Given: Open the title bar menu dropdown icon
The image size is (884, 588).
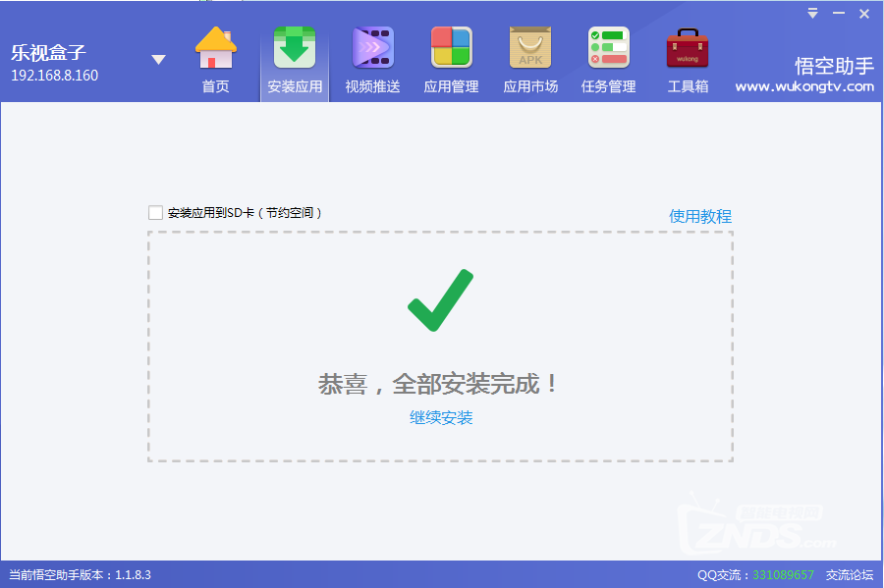Looking at the screenshot, I should pos(812,13).
